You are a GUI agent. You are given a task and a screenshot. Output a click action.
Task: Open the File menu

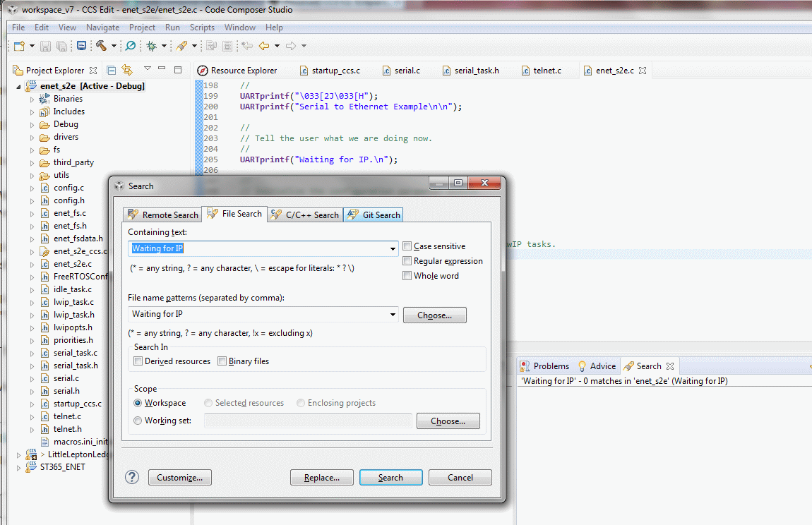(18, 28)
